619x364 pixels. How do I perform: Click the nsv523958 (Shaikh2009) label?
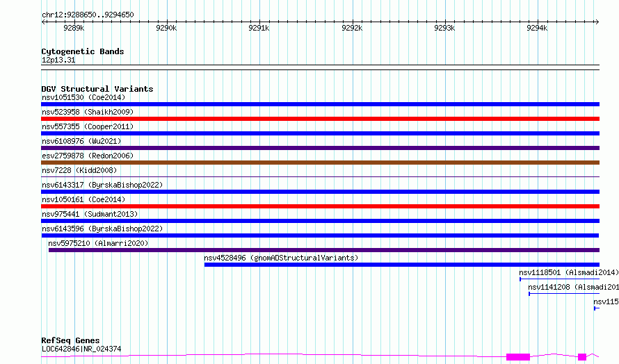[x=88, y=112]
